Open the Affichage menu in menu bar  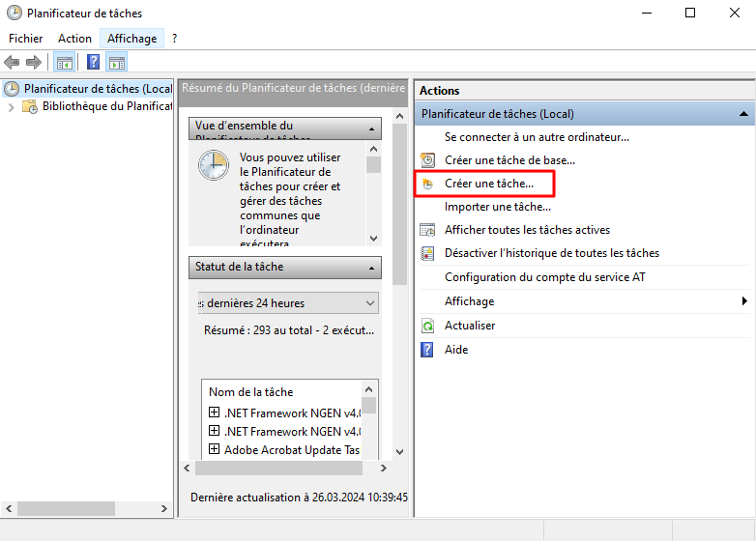[131, 39]
